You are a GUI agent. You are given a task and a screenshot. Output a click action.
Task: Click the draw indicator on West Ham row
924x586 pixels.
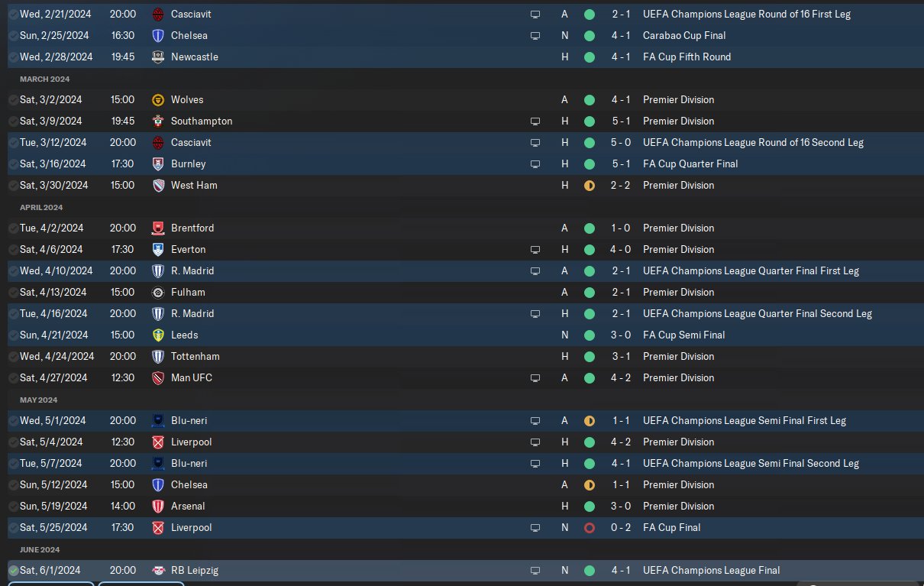click(589, 185)
